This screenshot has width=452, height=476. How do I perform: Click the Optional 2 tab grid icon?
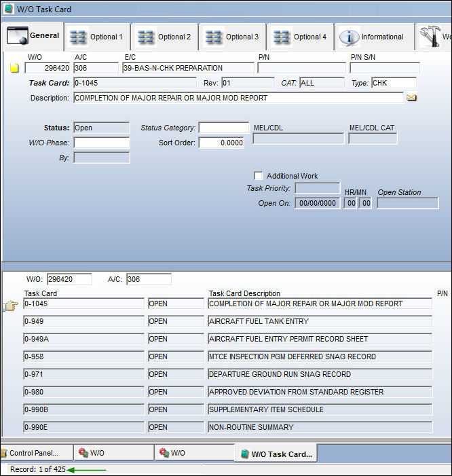coord(146,37)
